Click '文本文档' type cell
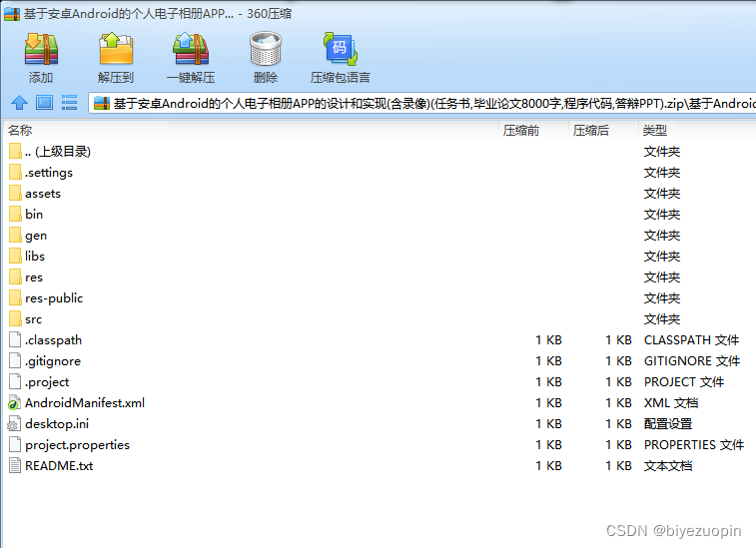 668,465
